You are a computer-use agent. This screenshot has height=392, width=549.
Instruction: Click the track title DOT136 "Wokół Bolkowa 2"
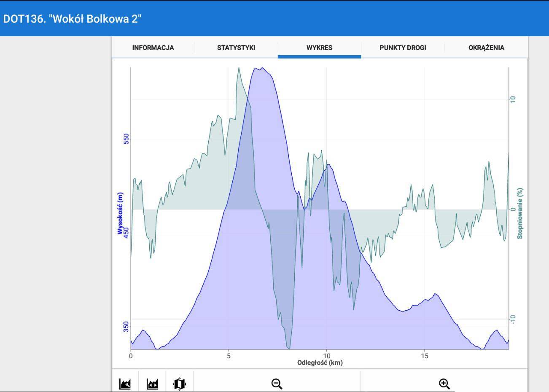click(x=72, y=19)
